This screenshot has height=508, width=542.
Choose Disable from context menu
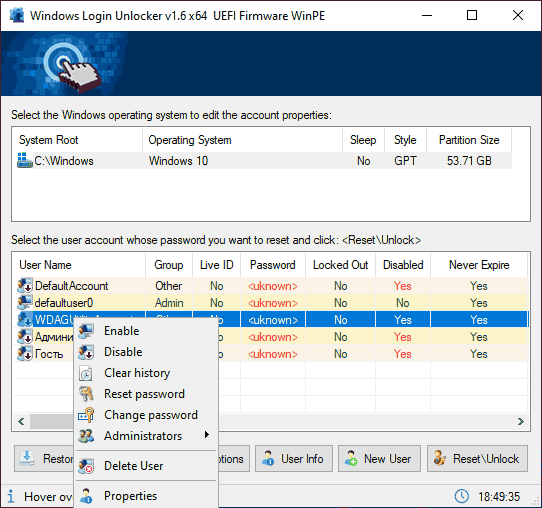[146, 352]
